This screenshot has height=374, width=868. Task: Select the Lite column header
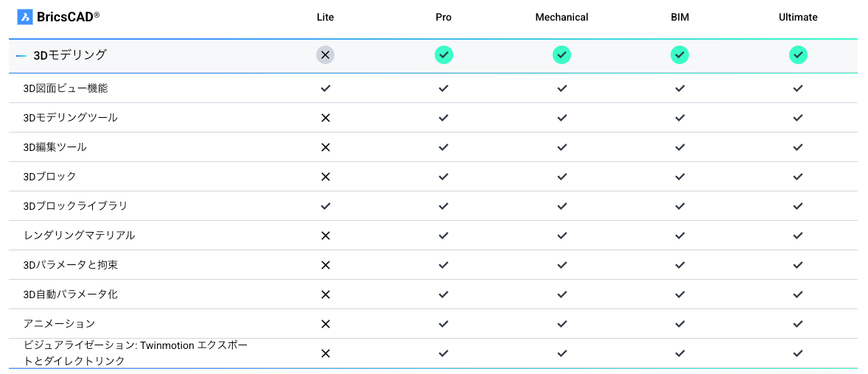[326, 17]
